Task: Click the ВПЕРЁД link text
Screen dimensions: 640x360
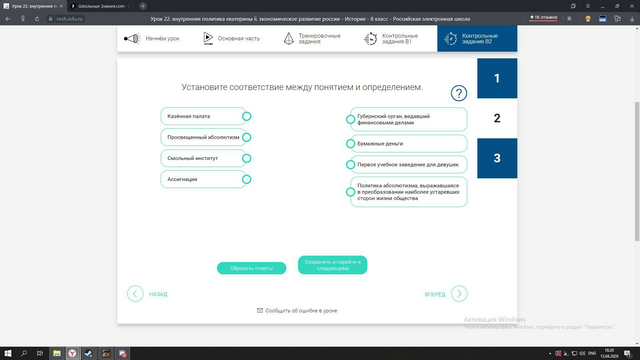Action: click(435, 294)
